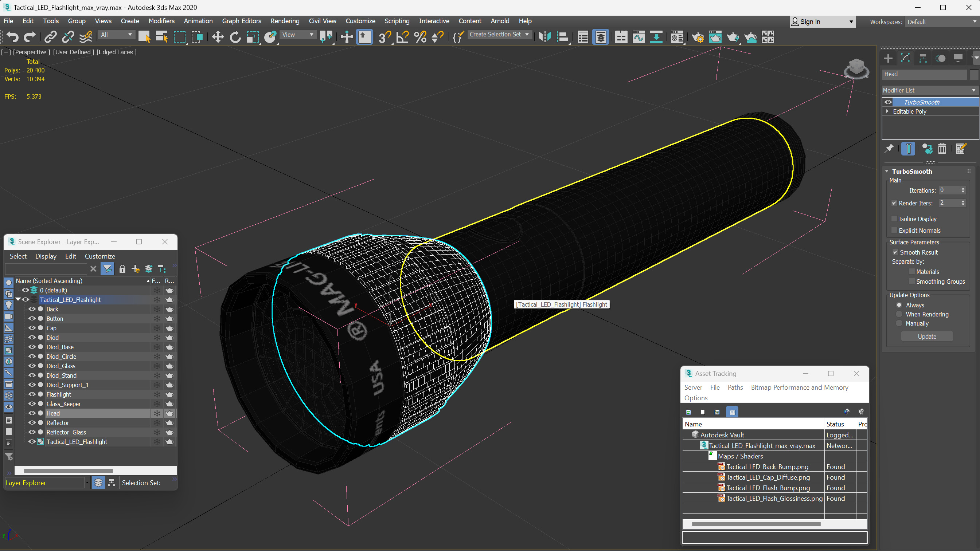
Task: Click Refresh icon in Asset Tracking
Action: [x=688, y=412]
